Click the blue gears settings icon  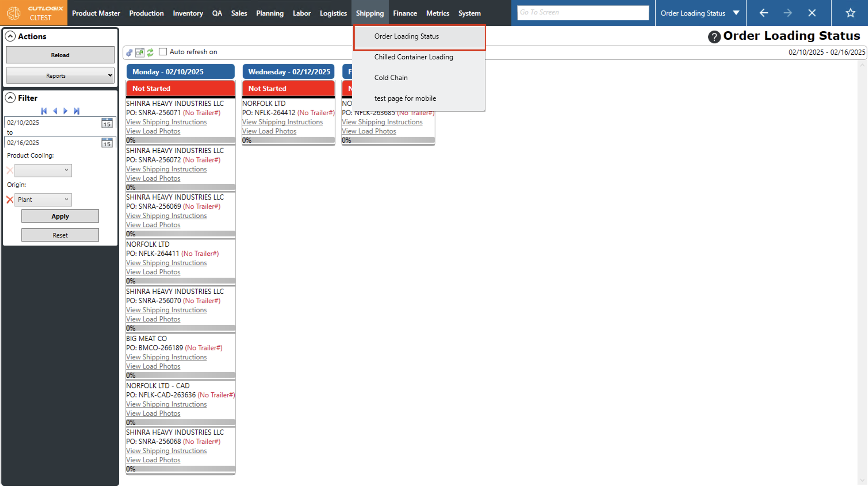click(129, 52)
